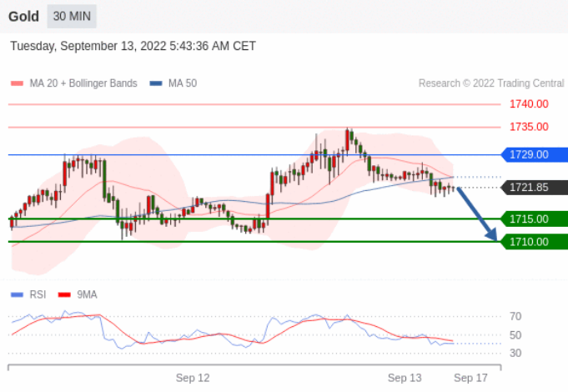The height and width of the screenshot is (392, 568).
Task: Click 'Research © 2022 Trading Central' credit text
Action: click(x=491, y=83)
